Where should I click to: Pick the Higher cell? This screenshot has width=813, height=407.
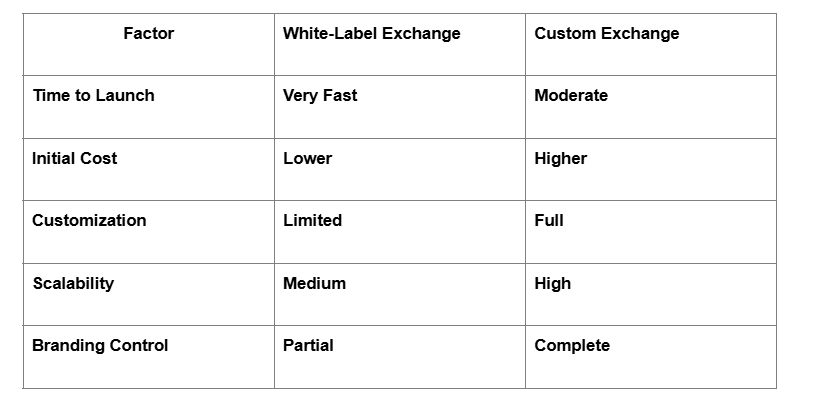561,159
